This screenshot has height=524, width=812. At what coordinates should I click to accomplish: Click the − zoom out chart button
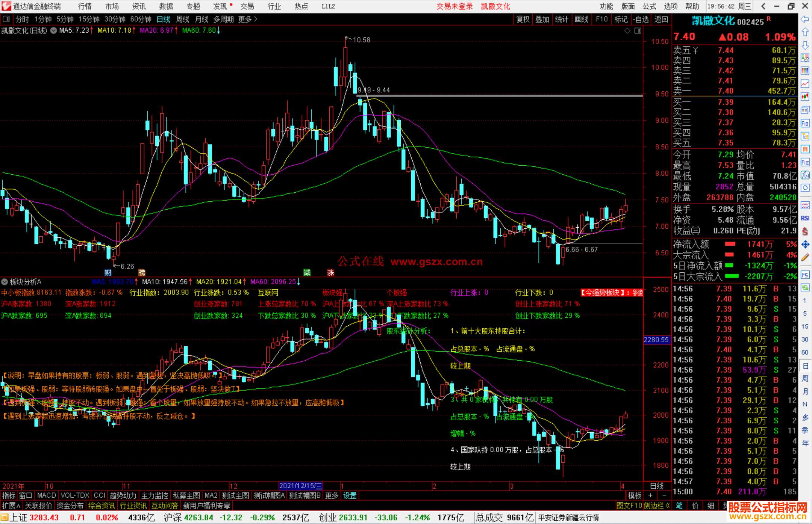pos(664,495)
